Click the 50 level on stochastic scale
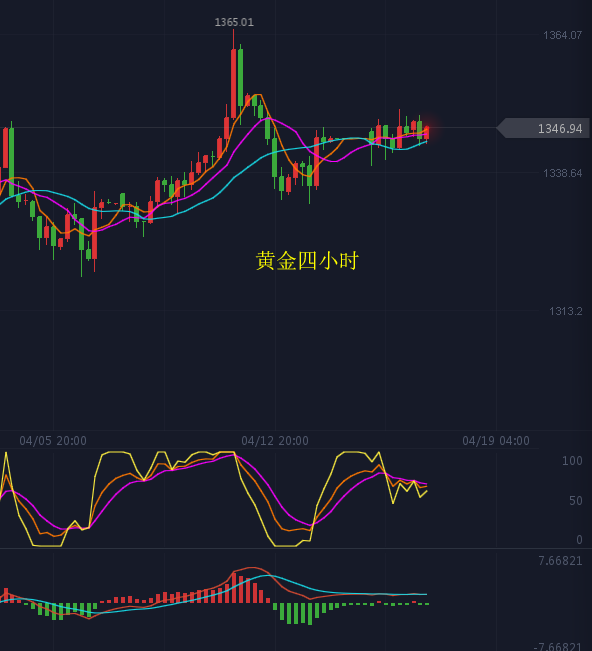Screen dimensions: 592x651 click(x=575, y=501)
